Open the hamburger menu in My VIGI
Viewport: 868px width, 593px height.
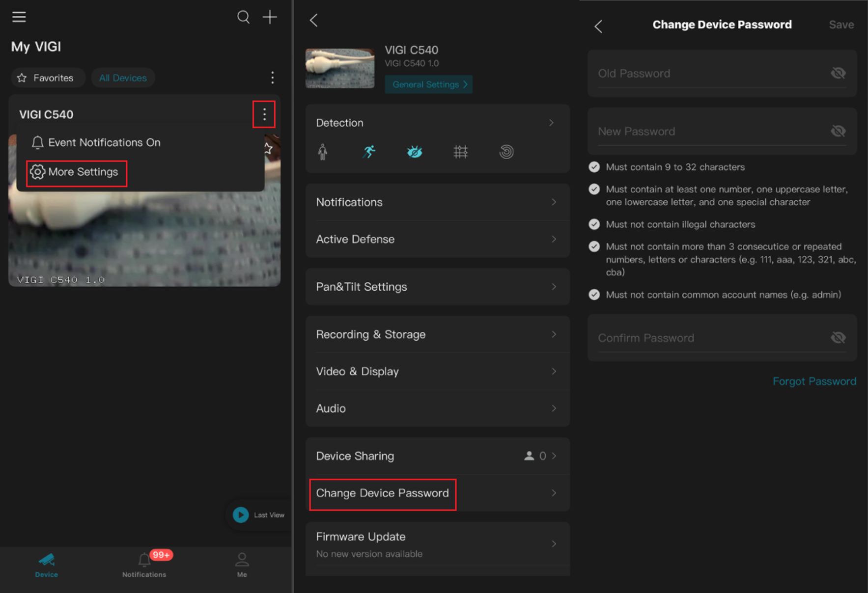[x=19, y=17]
